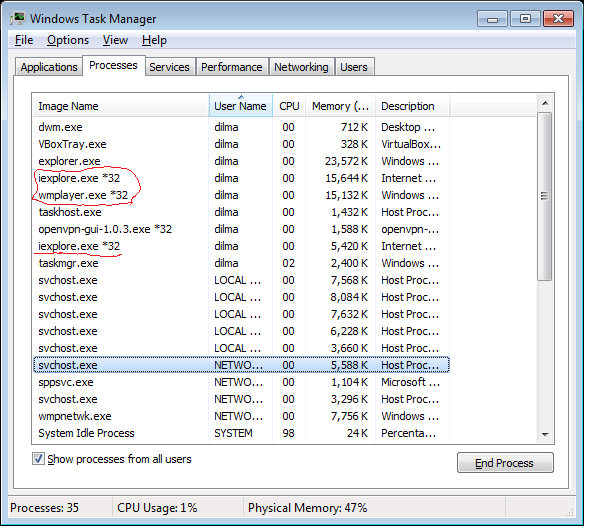
Task: Open the View menu
Action: [x=115, y=40]
